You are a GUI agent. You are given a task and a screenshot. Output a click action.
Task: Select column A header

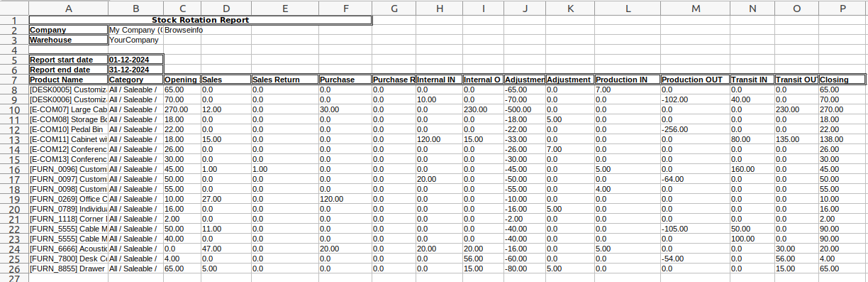[68, 8]
